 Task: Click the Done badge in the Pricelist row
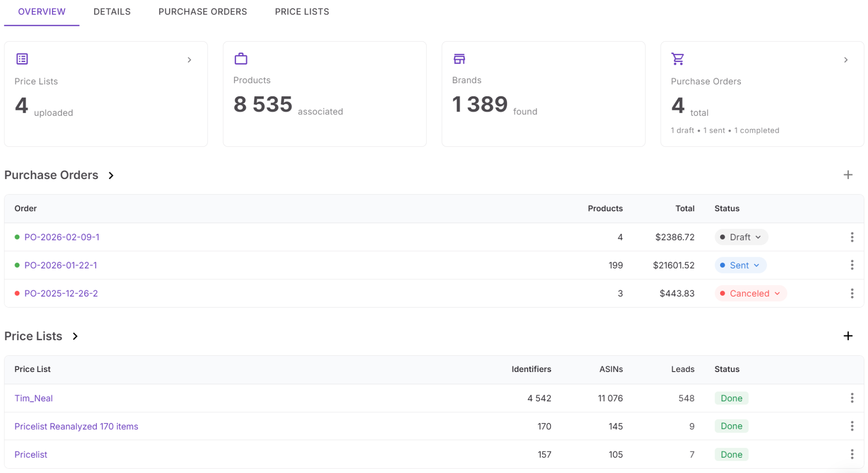[x=731, y=454]
